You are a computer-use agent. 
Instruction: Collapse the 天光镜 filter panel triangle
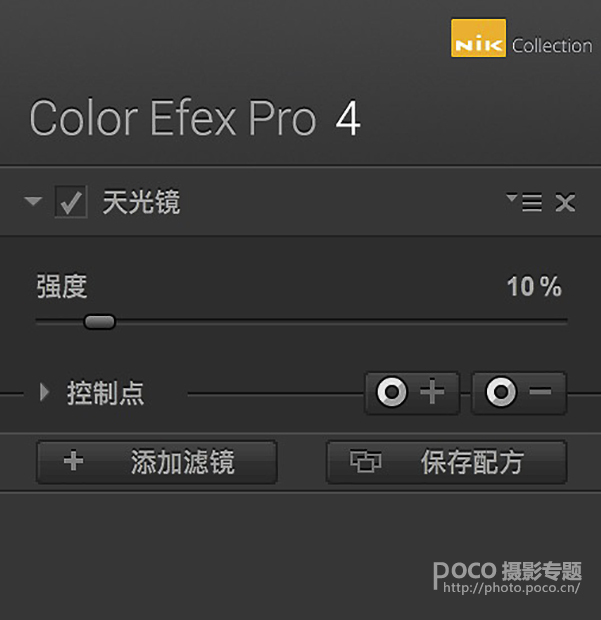pos(34,203)
